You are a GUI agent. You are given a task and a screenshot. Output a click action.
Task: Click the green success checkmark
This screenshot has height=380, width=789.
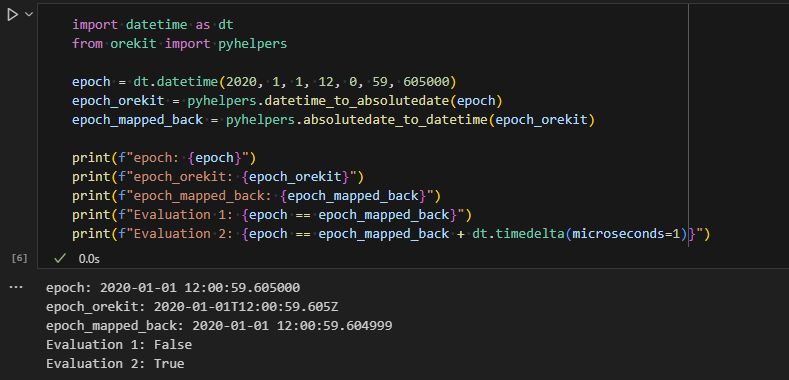pos(60,259)
